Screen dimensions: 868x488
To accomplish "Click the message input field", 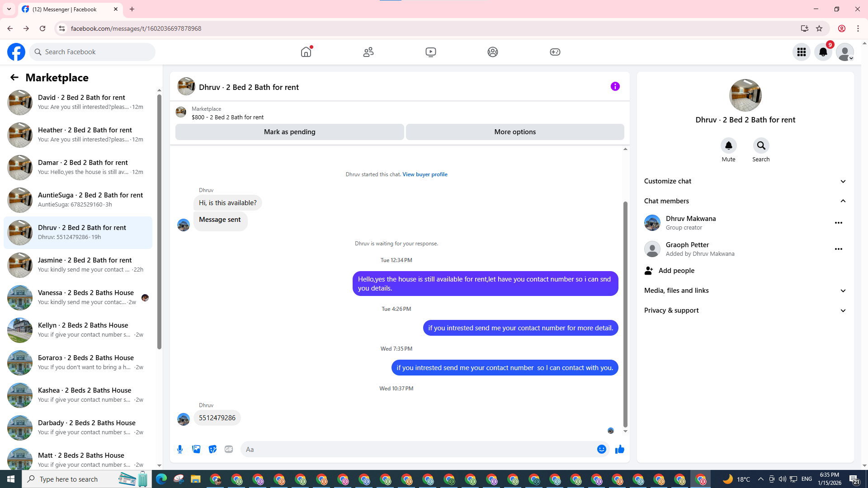I will tap(416, 449).
